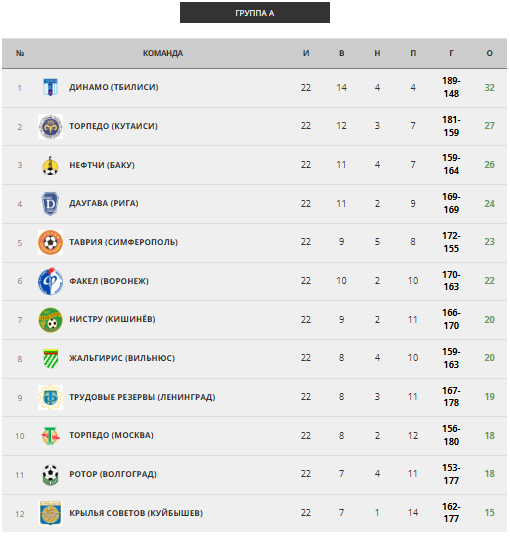Click the Жальгирис (Вильнюс) striped crest
Viewport: 510px width, 538px height.
pos(50,358)
